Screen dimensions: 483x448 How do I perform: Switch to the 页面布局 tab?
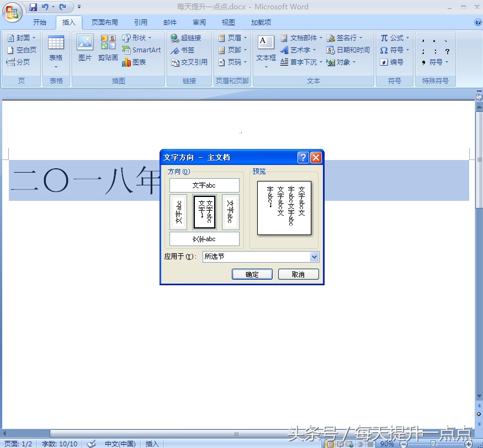pyautogui.click(x=105, y=23)
